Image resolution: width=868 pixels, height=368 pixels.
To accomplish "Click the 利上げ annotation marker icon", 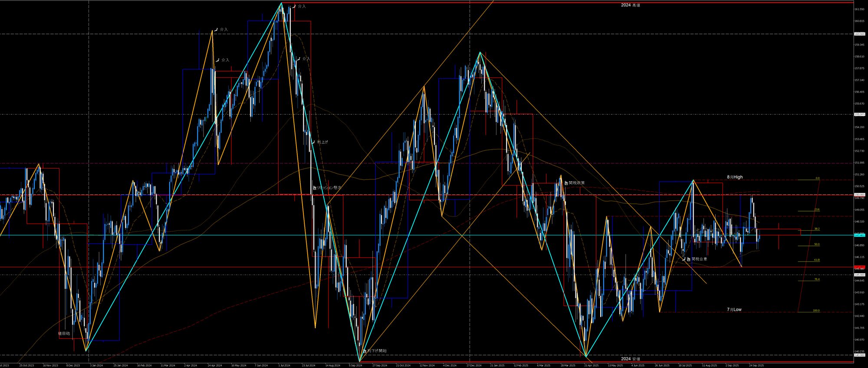I will [313, 142].
